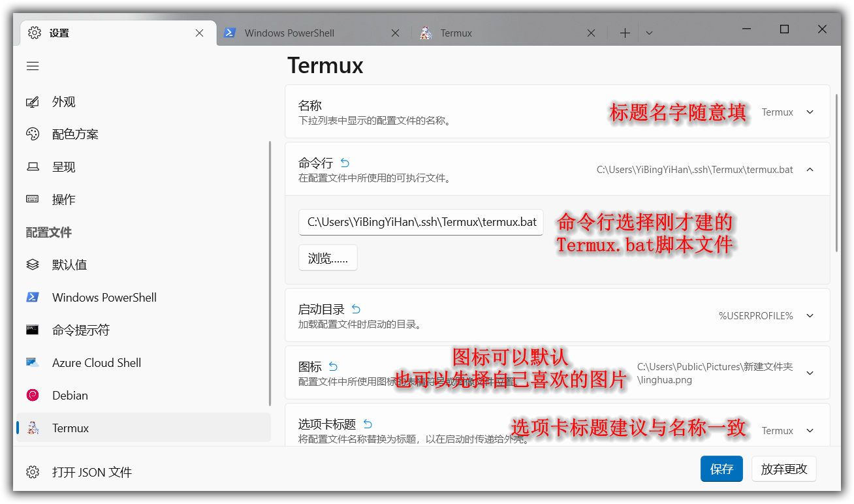854x504 pixels.
Task: Click the Windows PowerShell sidebar icon
Action: point(33,298)
